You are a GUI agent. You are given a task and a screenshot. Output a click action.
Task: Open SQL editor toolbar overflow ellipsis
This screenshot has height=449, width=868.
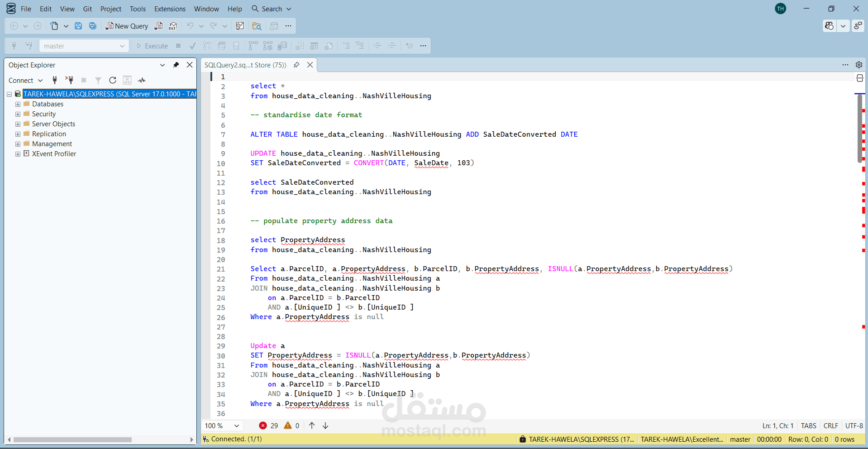pos(423,46)
